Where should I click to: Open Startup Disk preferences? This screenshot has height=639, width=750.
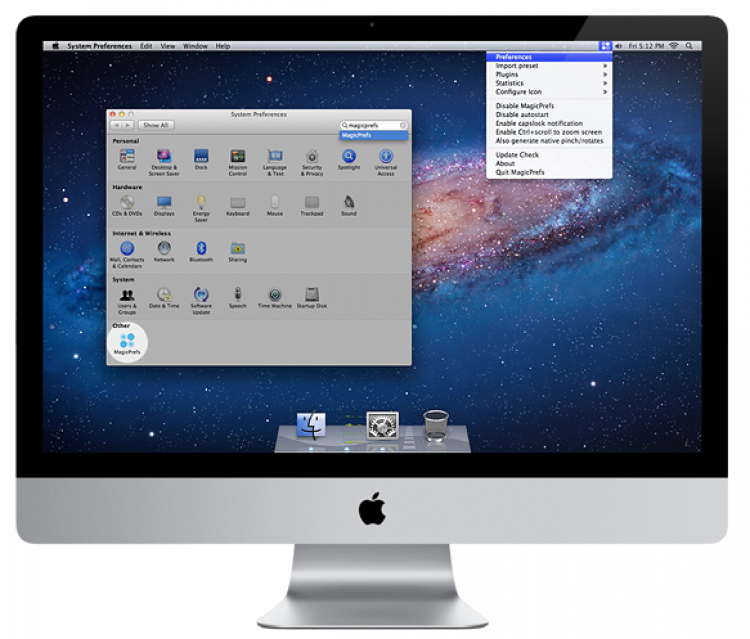(312, 298)
